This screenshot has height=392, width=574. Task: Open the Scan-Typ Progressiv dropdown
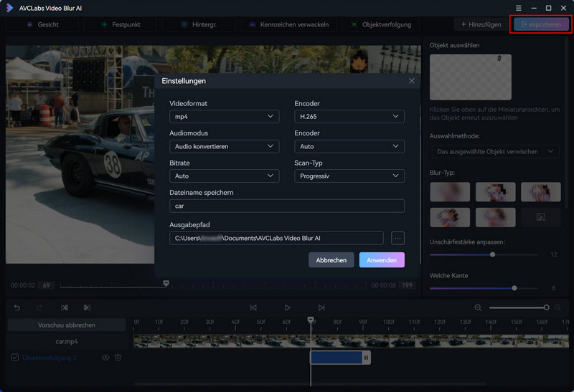click(349, 176)
